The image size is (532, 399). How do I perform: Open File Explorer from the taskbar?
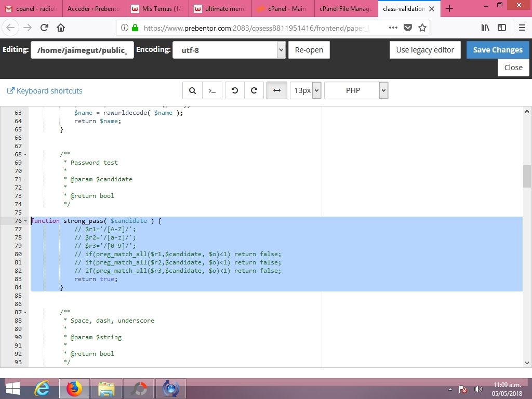[x=106, y=389]
